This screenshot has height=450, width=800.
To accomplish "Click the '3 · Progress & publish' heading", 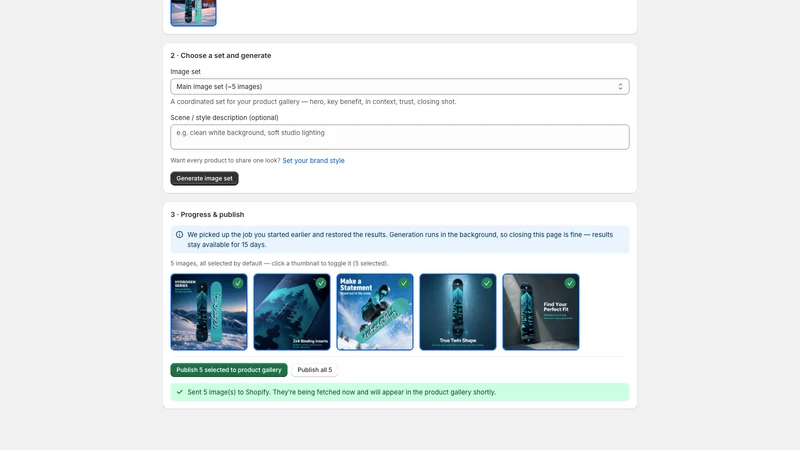I will (207, 214).
